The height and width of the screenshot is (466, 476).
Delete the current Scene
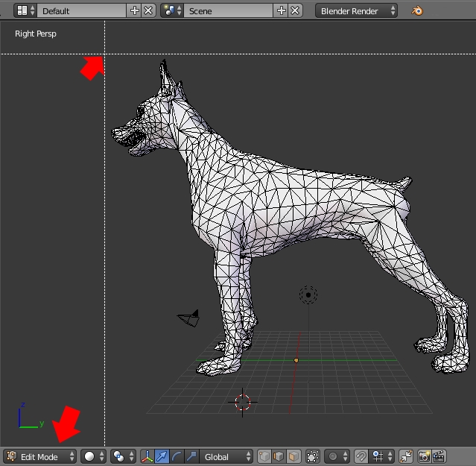coord(296,10)
